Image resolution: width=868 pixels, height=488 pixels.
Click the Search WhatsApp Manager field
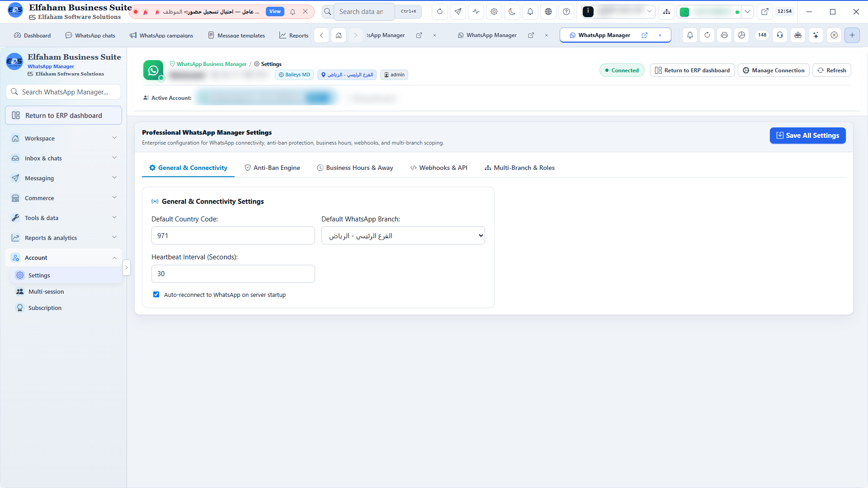point(63,92)
